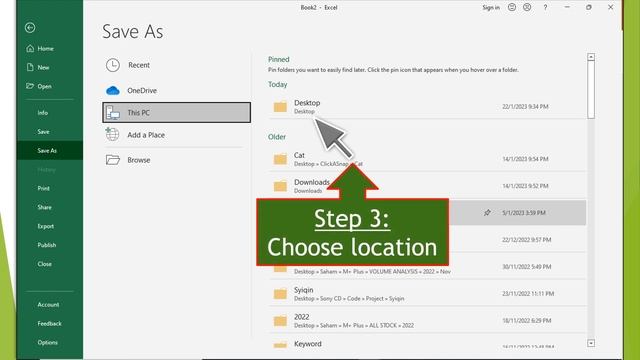Open the Share section

tap(44, 207)
